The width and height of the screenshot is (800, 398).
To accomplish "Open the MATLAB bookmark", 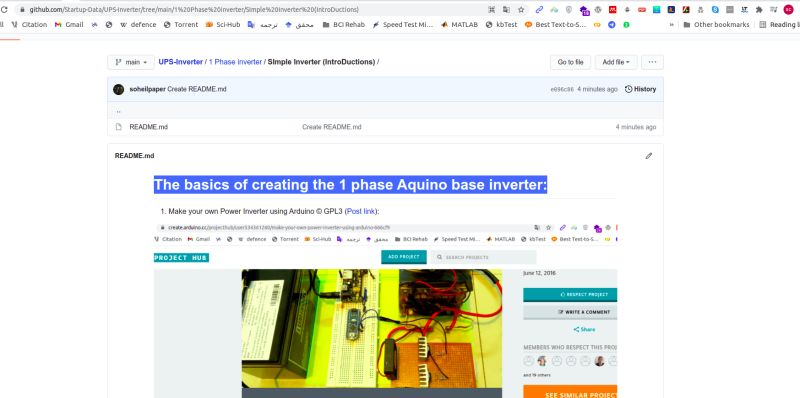I will coord(459,24).
